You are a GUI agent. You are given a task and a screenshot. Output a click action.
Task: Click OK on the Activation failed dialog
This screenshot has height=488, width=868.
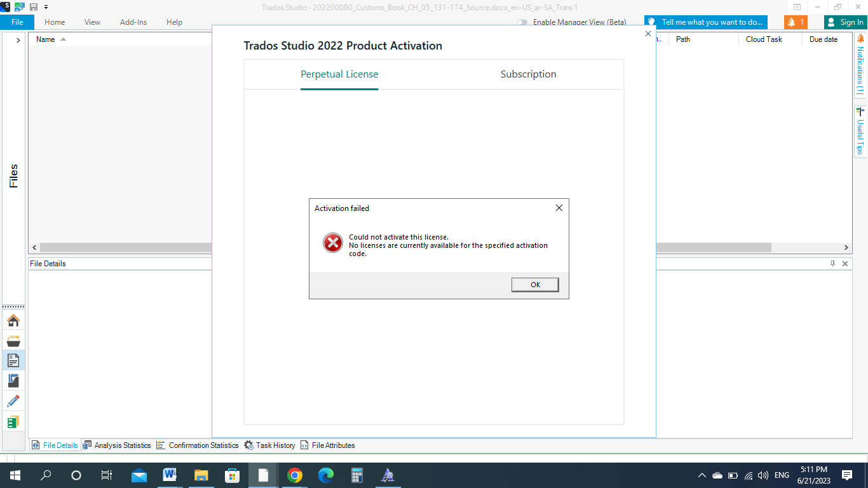[x=534, y=284]
